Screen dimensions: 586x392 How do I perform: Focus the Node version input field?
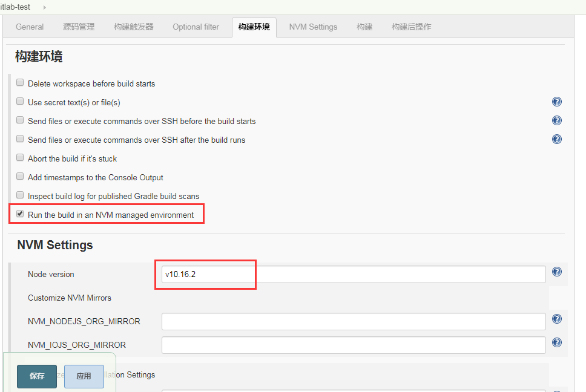[x=354, y=275]
